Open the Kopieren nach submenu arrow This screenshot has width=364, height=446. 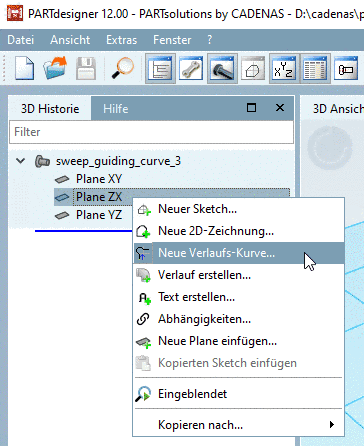(332, 425)
